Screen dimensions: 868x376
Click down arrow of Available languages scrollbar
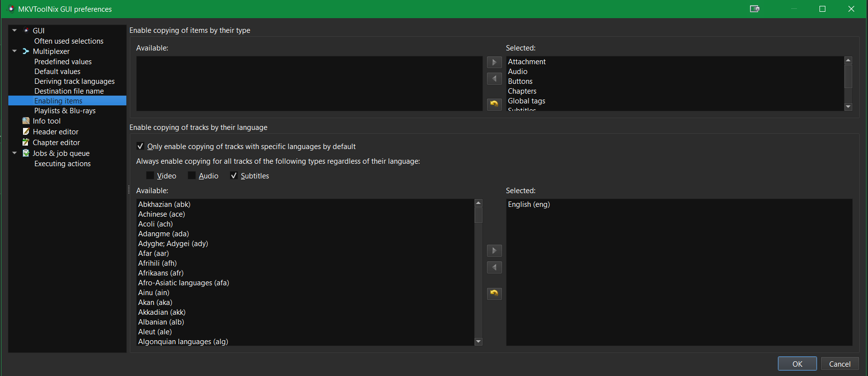(479, 342)
